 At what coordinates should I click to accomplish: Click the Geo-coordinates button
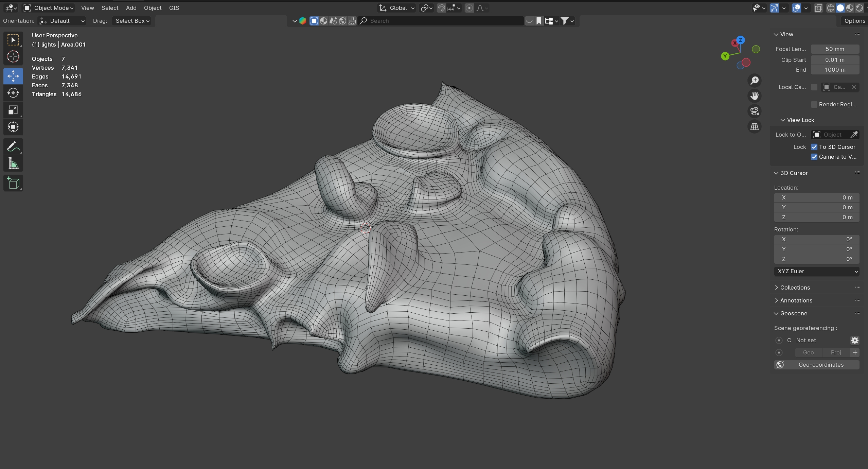pyautogui.click(x=816, y=365)
